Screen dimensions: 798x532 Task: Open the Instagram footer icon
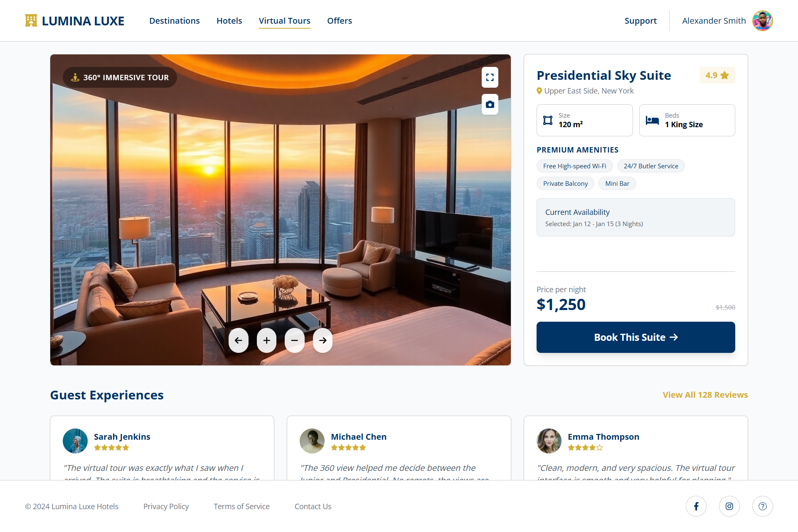pyautogui.click(x=729, y=506)
